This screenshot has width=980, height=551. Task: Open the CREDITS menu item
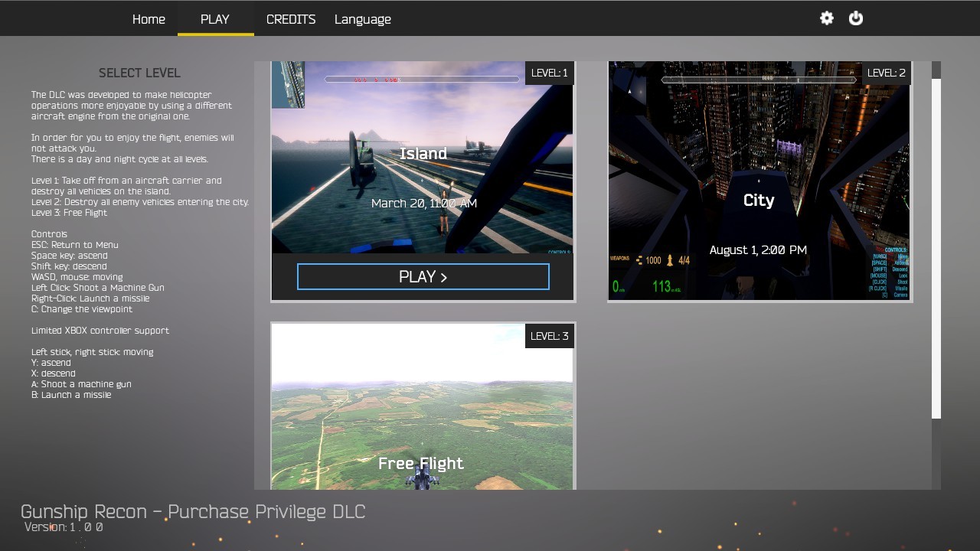pos(291,19)
